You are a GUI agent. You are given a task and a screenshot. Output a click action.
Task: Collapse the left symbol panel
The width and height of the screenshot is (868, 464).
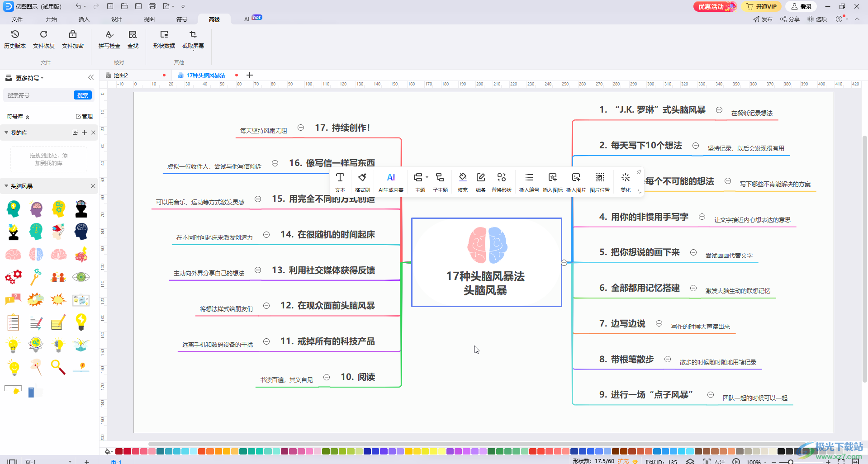91,77
